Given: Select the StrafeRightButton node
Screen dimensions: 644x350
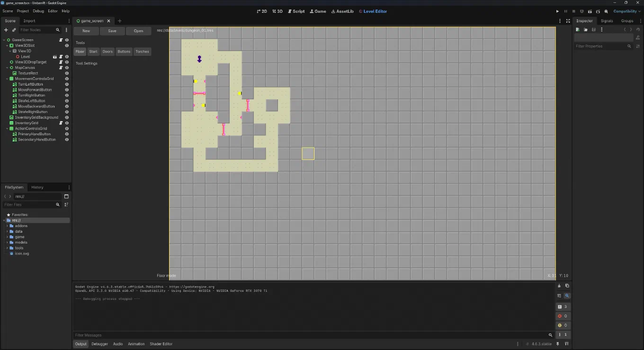Looking at the screenshot, I should click(x=33, y=112).
